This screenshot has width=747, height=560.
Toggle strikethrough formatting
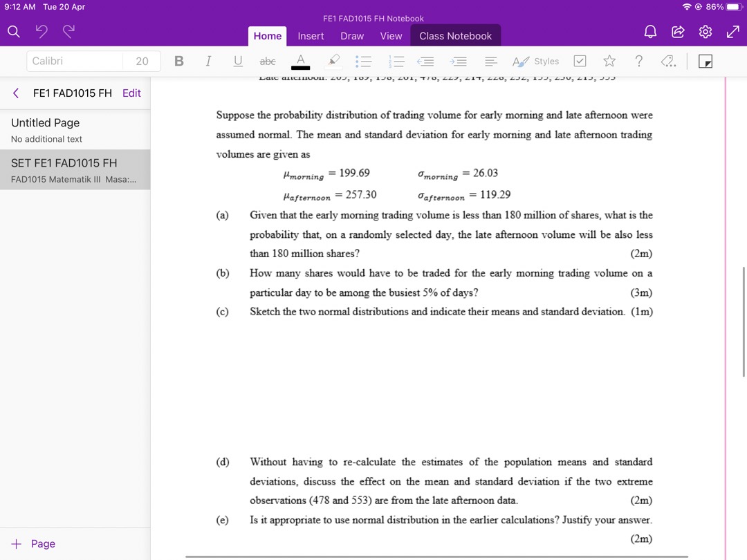(x=267, y=61)
